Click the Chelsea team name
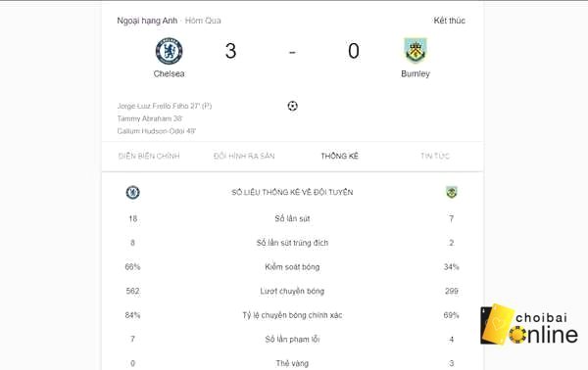 coord(169,73)
